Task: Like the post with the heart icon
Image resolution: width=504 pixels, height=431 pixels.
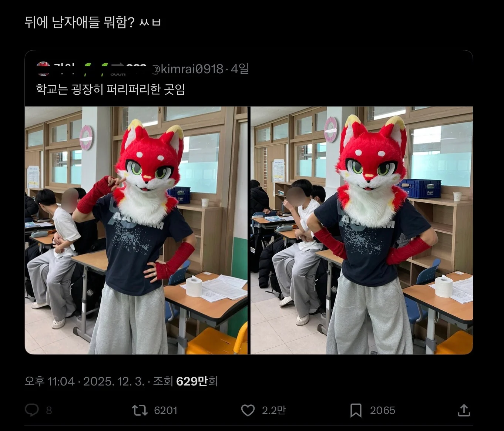Action: point(248,410)
